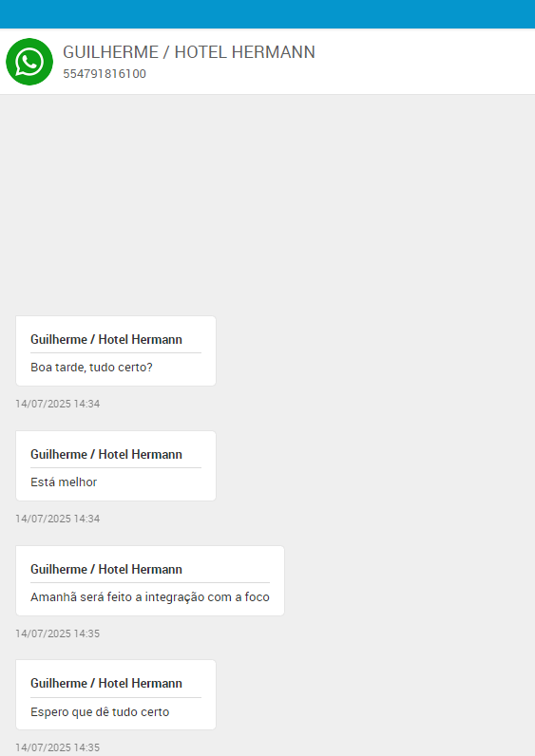Select the message 'Espero que dê tudo certo'
Viewport: 535px width, 756px height.
point(100,712)
